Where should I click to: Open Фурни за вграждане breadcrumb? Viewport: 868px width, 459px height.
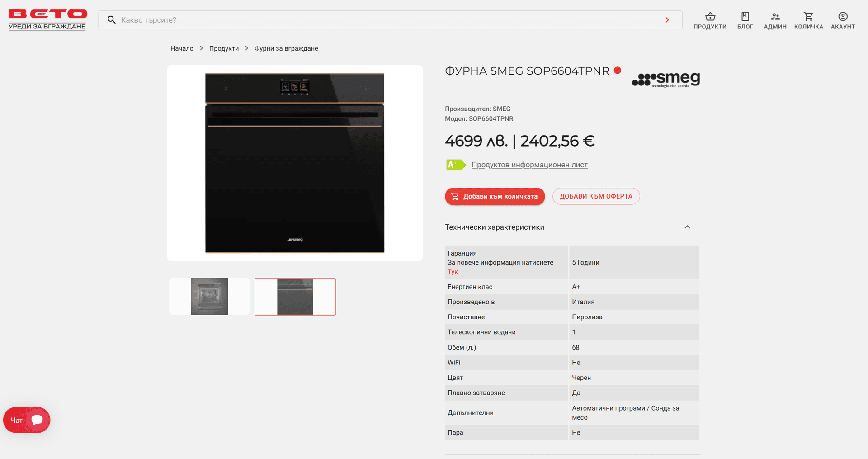point(286,48)
